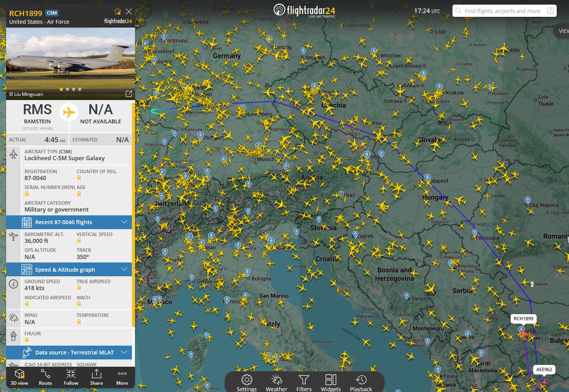Screen dimensions: 569x392
Task: Share this flight
Action: 97,377
